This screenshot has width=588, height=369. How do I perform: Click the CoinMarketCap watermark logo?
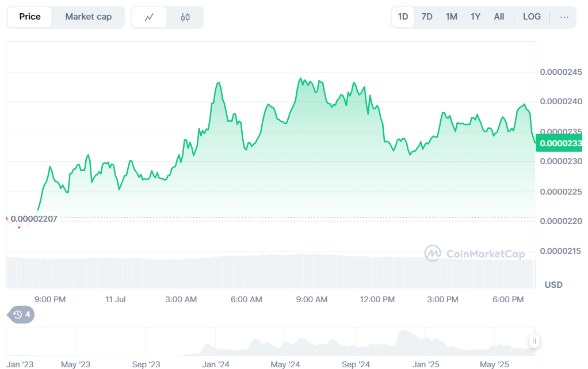(474, 253)
